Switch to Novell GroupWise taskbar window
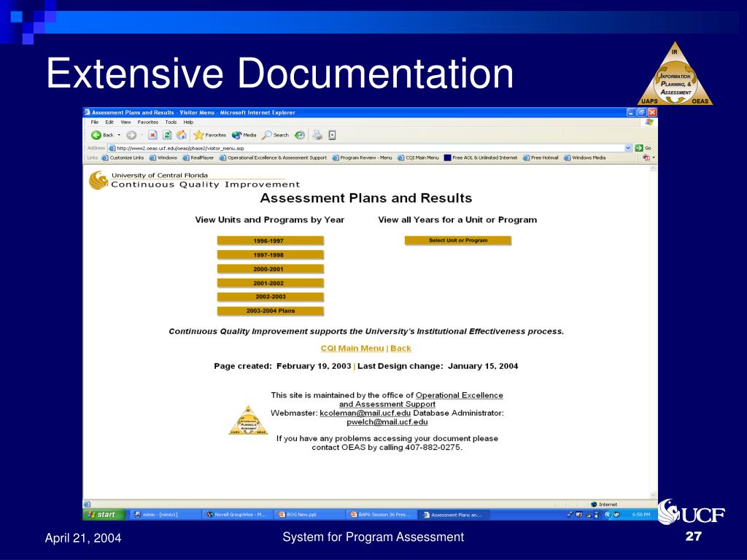 [x=238, y=515]
